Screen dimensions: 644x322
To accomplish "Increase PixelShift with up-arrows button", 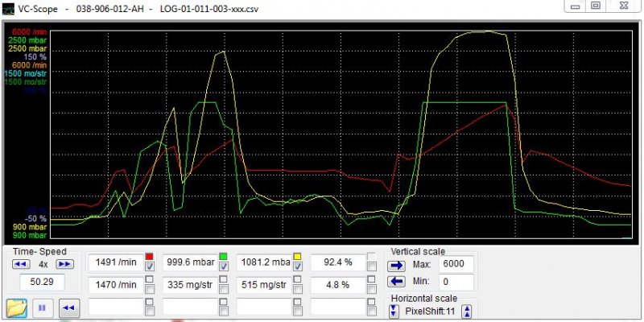I will coord(464,311).
